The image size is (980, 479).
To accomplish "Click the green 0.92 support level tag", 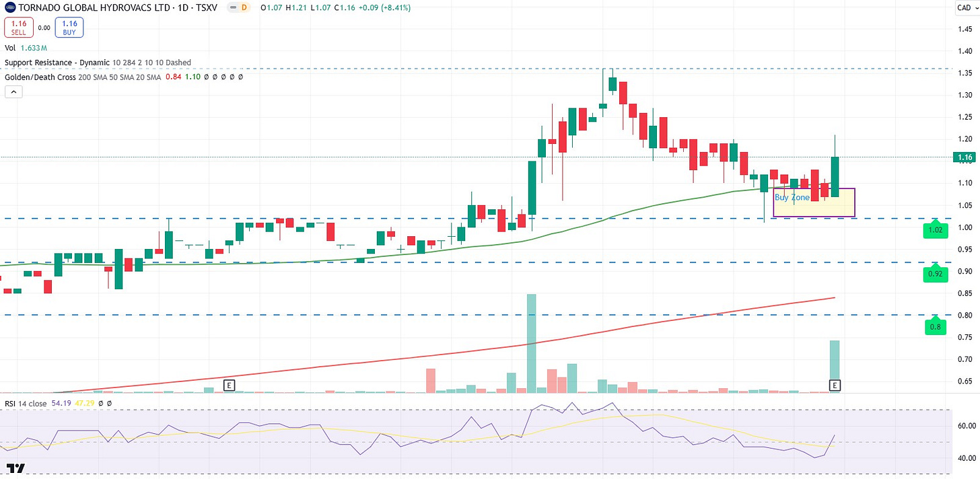I will click(x=936, y=274).
